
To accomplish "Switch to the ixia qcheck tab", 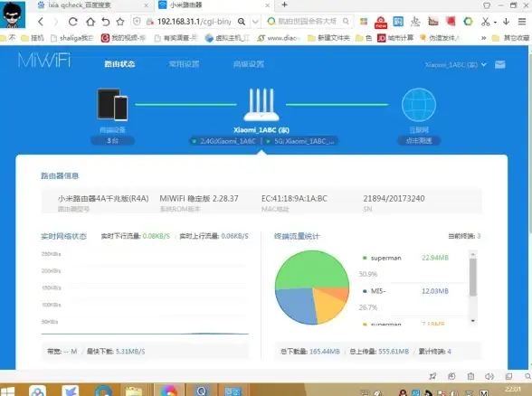I will pyautogui.click(x=92, y=5).
